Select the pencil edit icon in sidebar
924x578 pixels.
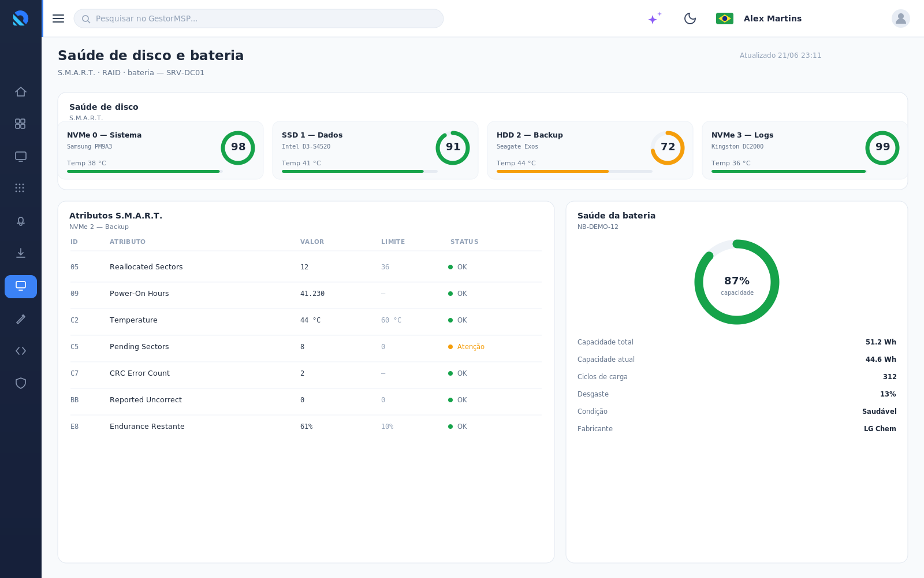click(21, 319)
